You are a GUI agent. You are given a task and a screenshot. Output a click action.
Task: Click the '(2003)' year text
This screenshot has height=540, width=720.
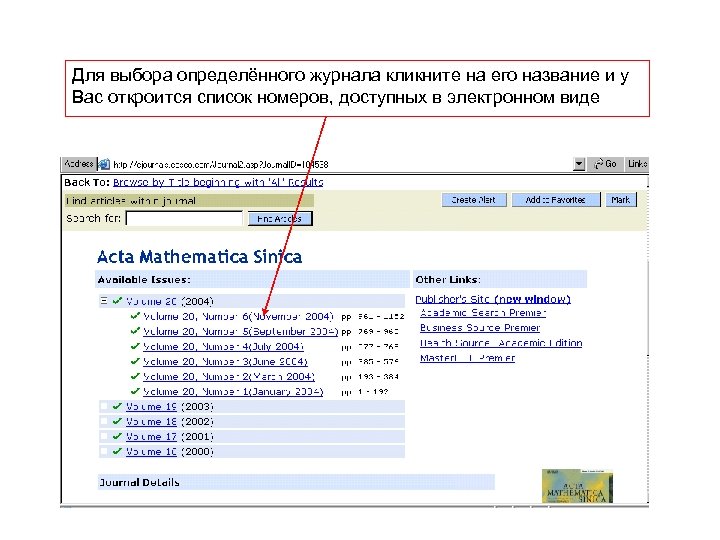(x=197, y=407)
